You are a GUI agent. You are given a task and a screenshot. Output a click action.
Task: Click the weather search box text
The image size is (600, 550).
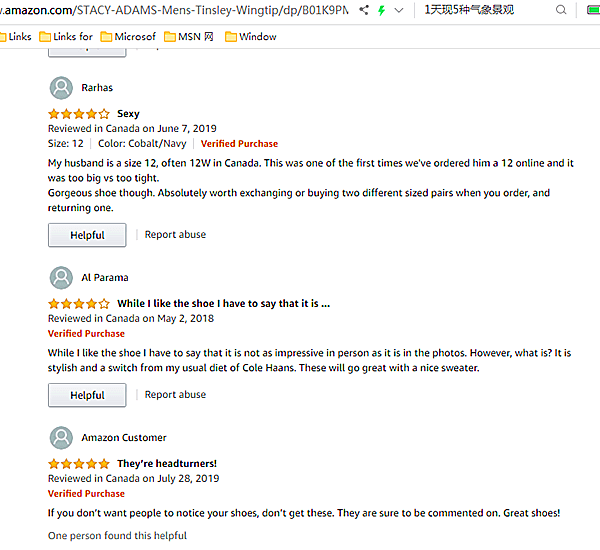pyautogui.click(x=470, y=10)
